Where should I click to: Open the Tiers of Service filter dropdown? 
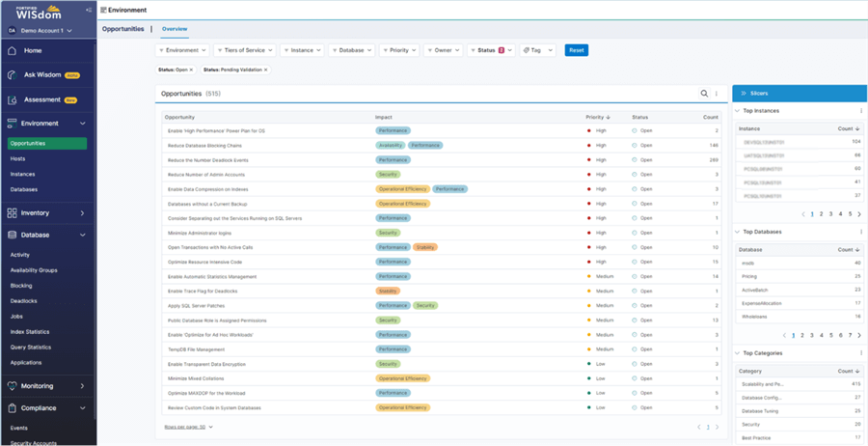pos(244,50)
